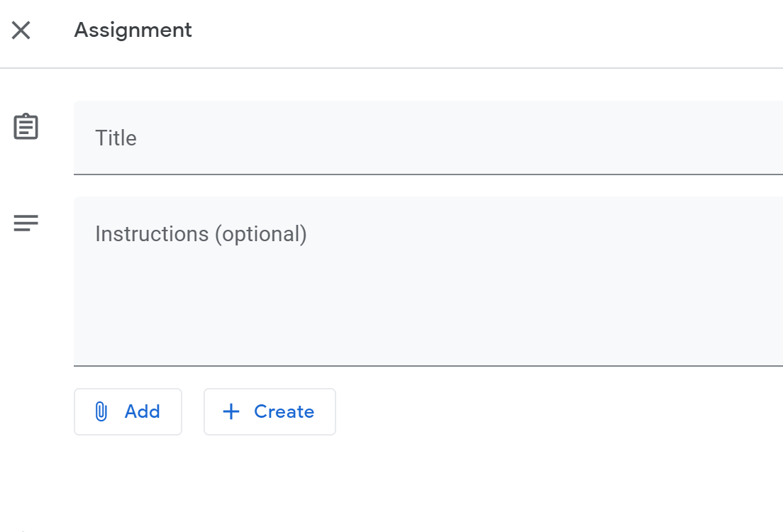This screenshot has height=532, width=783.
Task: Click the plus icon on Create
Action: (231, 411)
